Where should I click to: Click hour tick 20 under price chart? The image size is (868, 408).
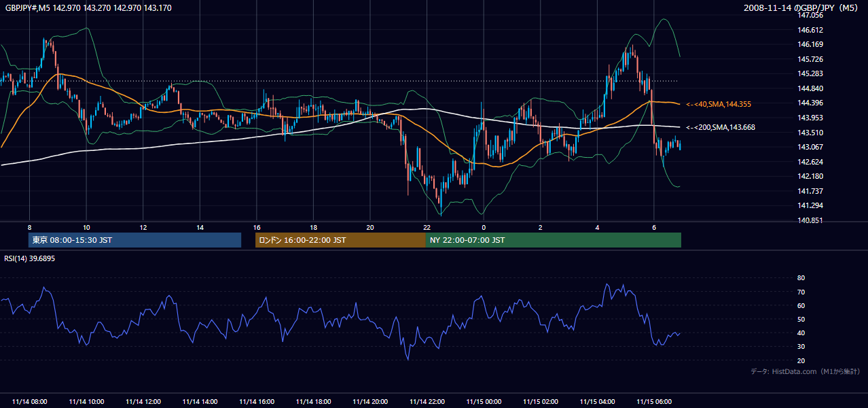(x=370, y=227)
